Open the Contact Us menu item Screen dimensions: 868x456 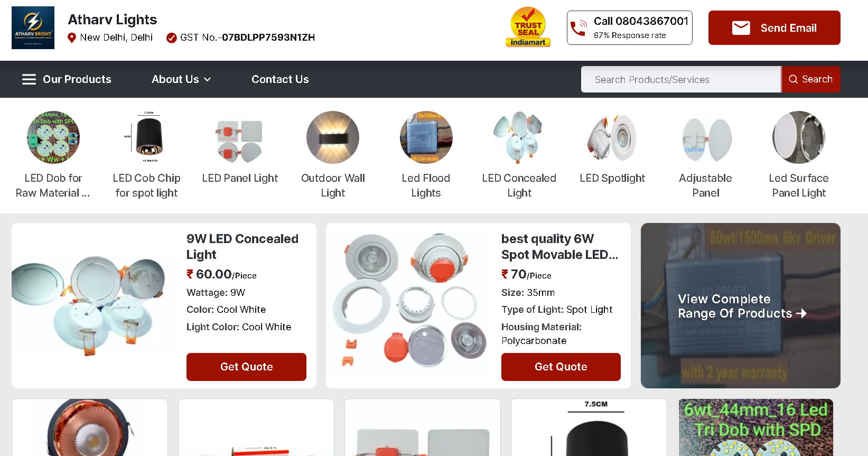(280, 79)
